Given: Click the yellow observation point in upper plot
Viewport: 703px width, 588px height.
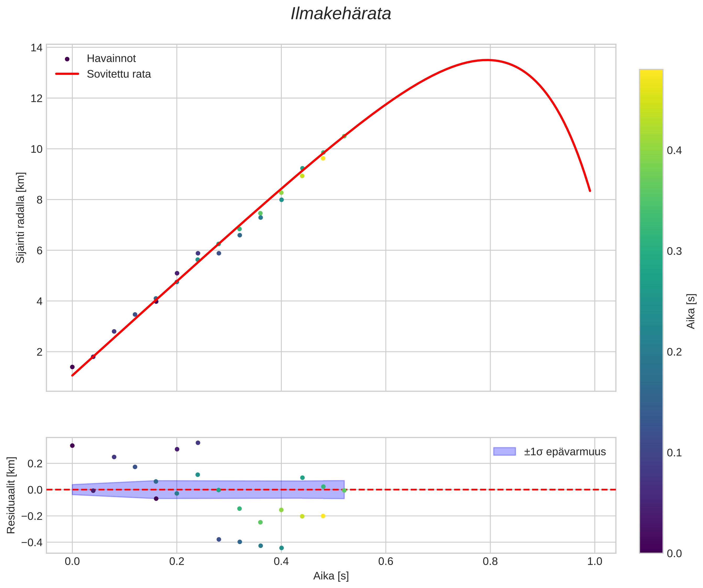Looking at the screenshot, I should tap(323, 158).
